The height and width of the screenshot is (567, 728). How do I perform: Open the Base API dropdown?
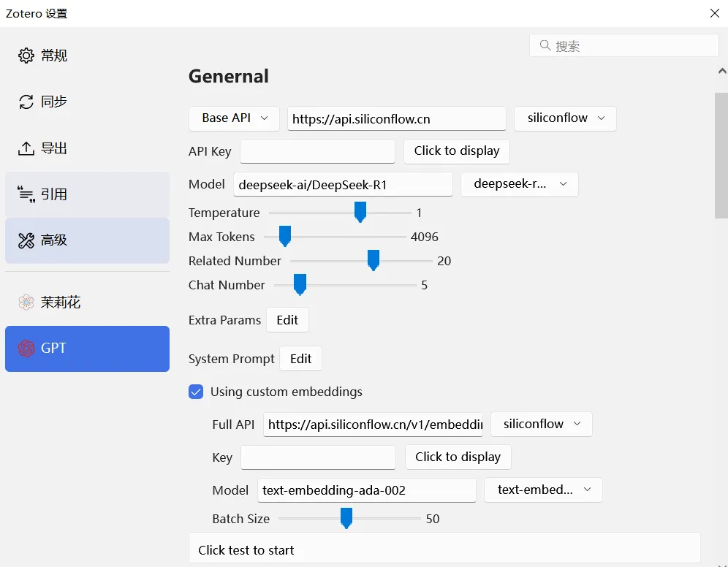(x=234, y=118)
